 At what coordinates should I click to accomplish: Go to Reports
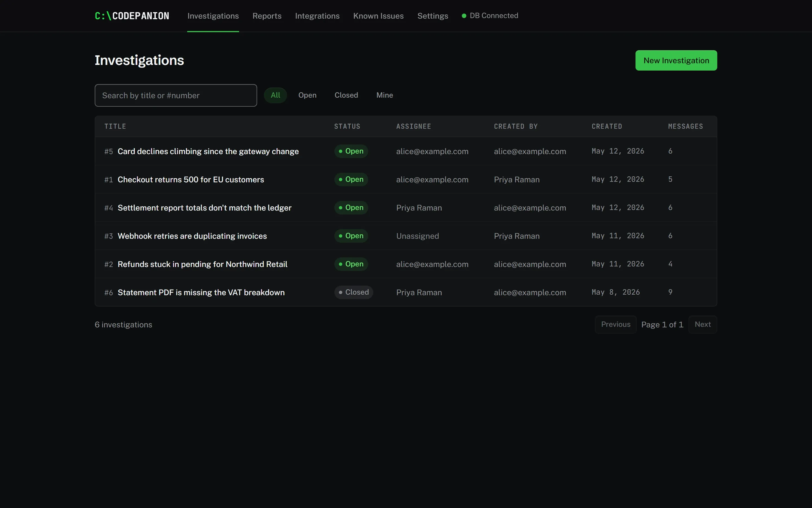[267, 16]
